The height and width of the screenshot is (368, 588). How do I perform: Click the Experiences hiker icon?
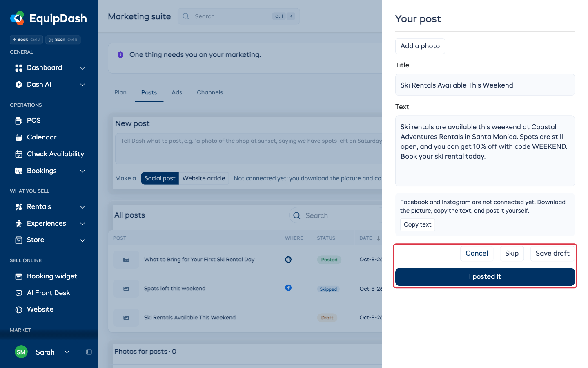[19, 224]
